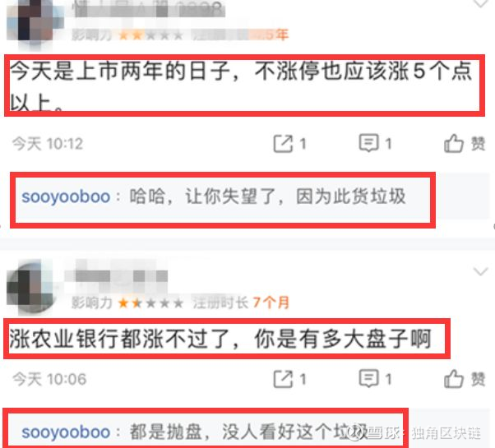The width and height of the screenshot is (495, 448).
Task: Share the 10:12 post about listing anniversary
Action: point(289,144)
